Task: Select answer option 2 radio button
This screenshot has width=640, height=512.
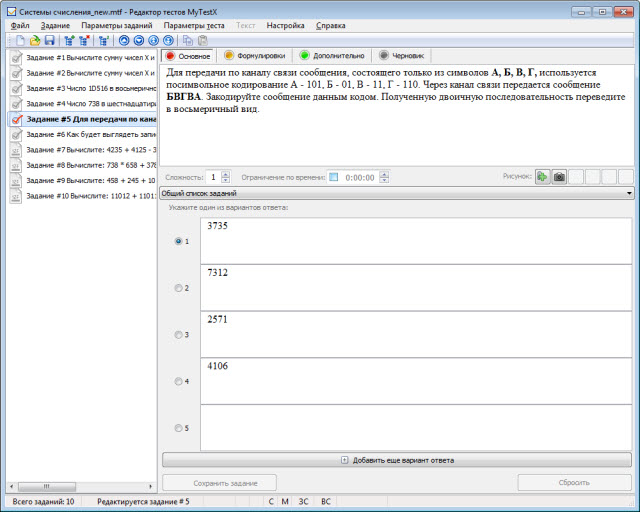Action: tap(179, 288)
